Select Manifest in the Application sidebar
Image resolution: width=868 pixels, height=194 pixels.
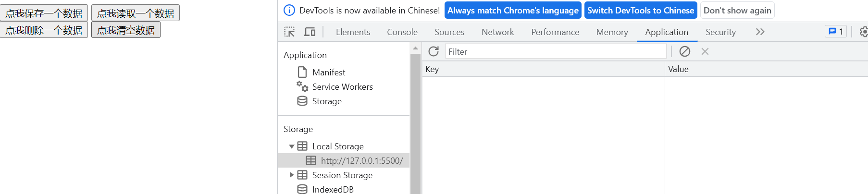tap(329, 73)
